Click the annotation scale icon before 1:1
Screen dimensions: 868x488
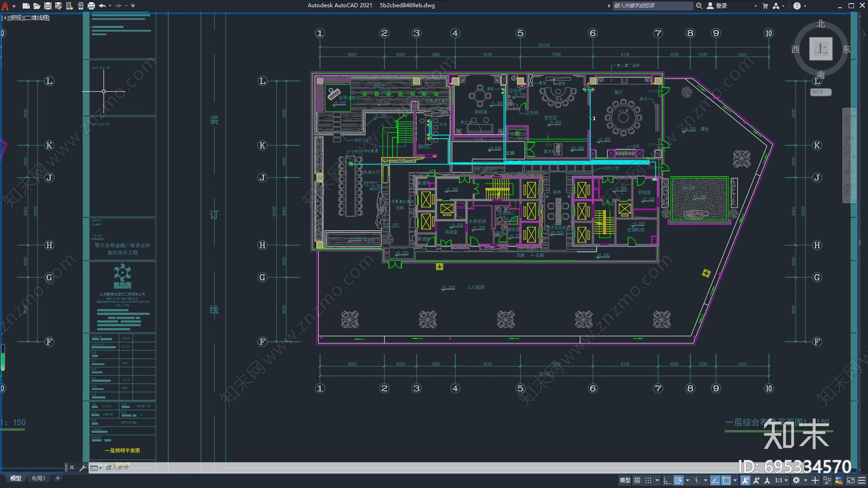click(767, 480)
